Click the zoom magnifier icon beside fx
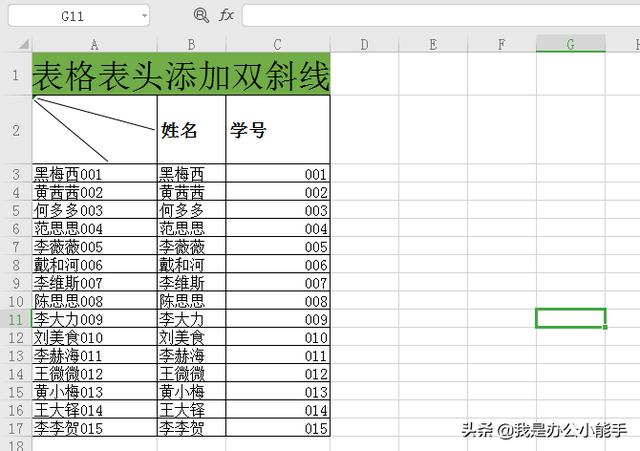This screenshot has width=640, height=451. pos(201,16)
